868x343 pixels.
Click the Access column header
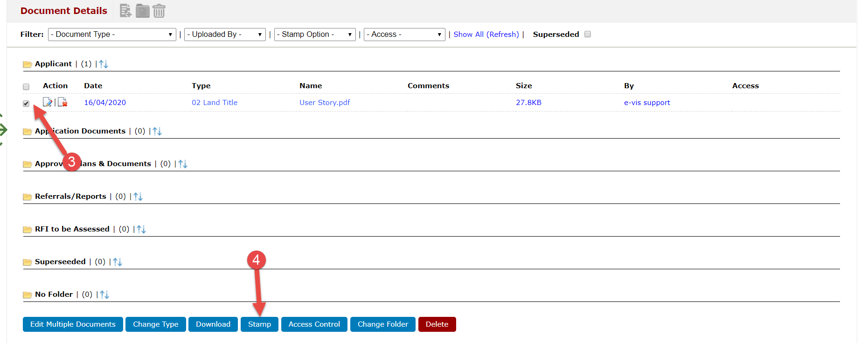point(745,86)
